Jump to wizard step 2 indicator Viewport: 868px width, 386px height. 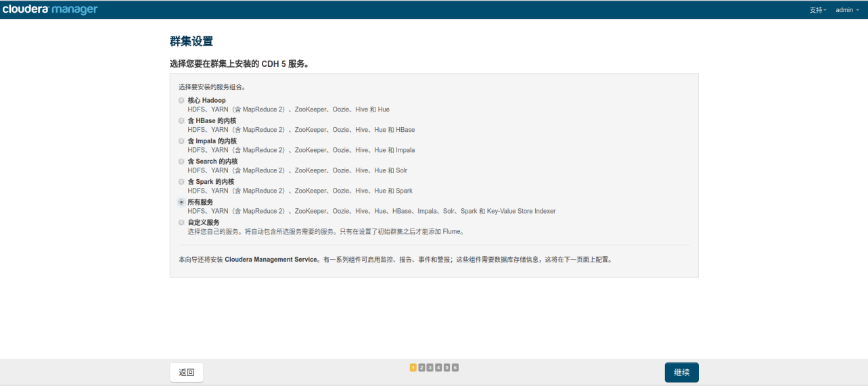pyautogui.click(x=421, y=367)
